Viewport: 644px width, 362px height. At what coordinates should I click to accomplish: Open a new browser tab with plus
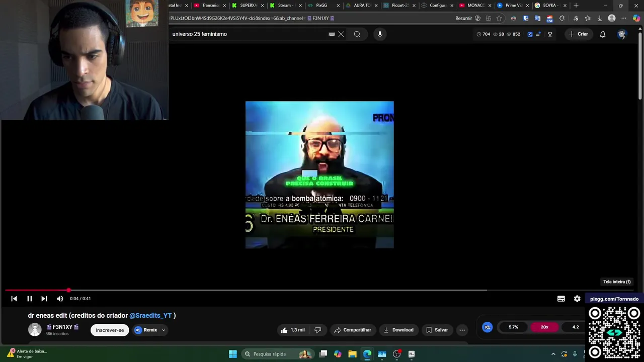576,6
